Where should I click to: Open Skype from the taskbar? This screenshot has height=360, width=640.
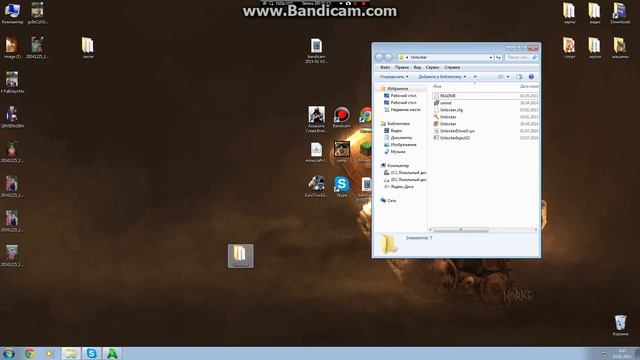[x=91, y=353]
